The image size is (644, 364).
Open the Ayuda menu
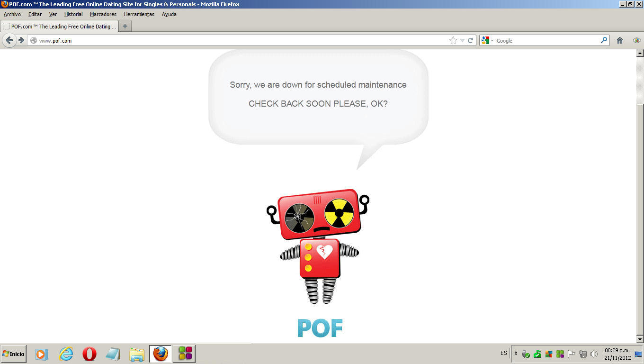[x=169, y=14]
